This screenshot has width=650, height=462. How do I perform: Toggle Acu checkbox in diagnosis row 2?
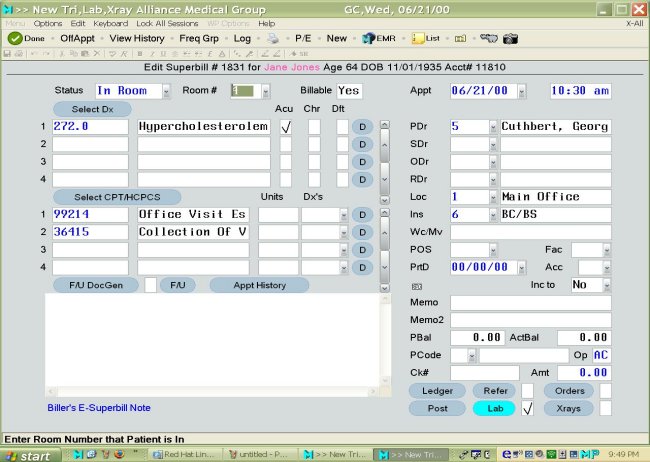click(x=286, y=144)
